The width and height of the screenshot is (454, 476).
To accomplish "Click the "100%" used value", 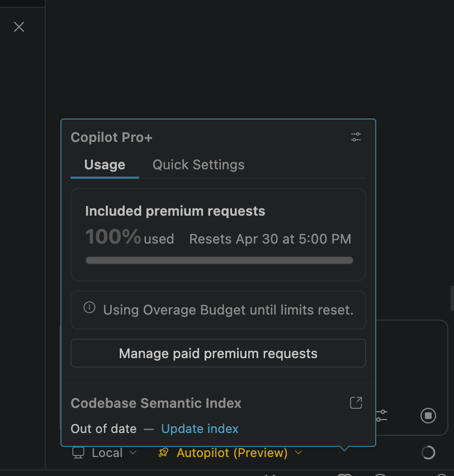I will [x=113, y=237].
